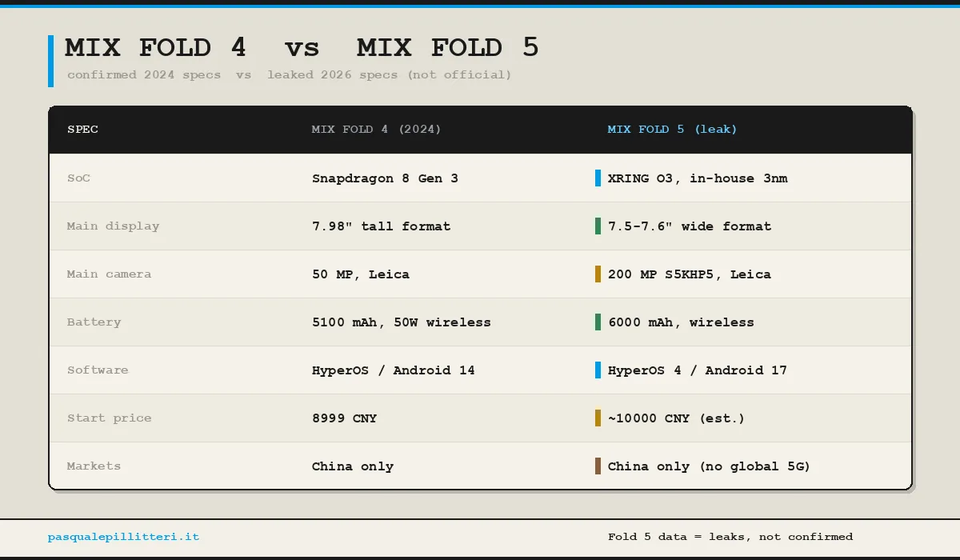The width and height of the screenshot is (960, 560).
Task: Click the Main camera row label
Action: [x=109, y=274]
